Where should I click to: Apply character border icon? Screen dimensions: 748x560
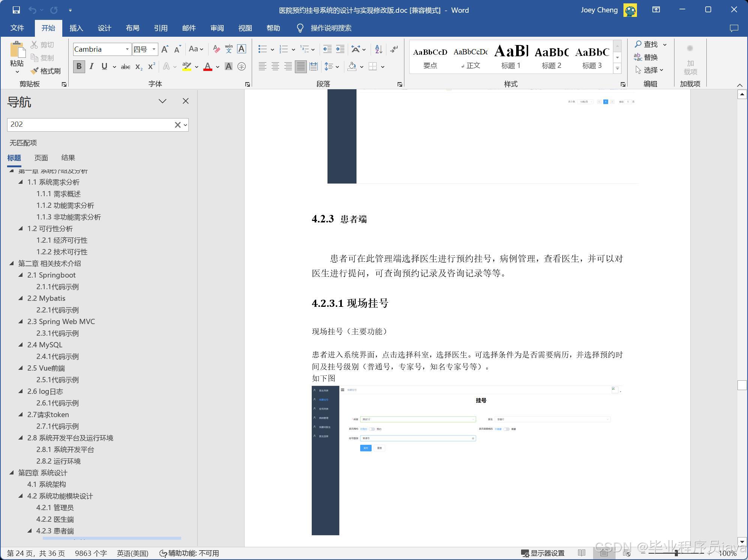point(242,49)
